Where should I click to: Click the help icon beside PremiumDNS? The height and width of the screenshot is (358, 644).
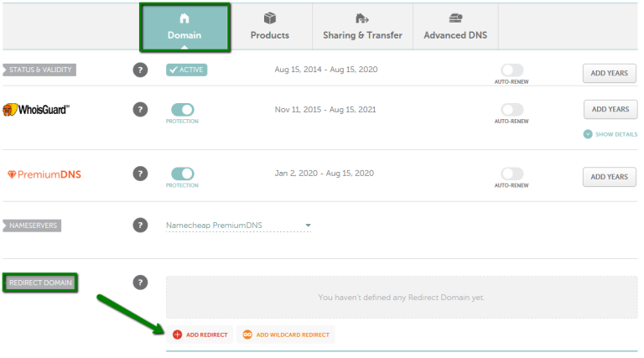(x=141, y=174)
